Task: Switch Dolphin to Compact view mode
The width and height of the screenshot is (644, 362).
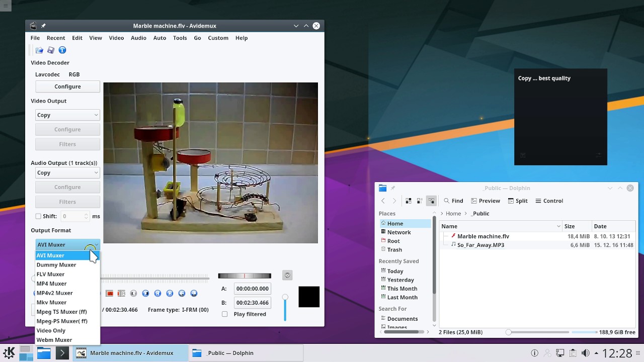Action: 420,201
